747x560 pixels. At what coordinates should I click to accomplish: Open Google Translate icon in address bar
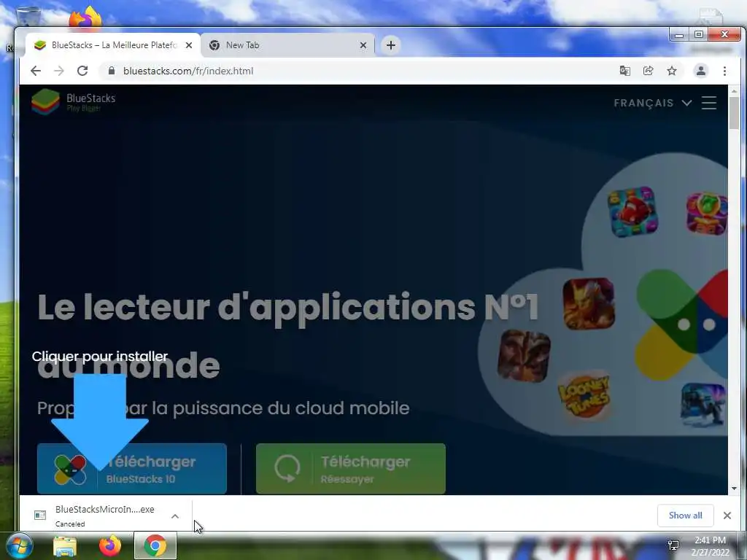[624, 71]
